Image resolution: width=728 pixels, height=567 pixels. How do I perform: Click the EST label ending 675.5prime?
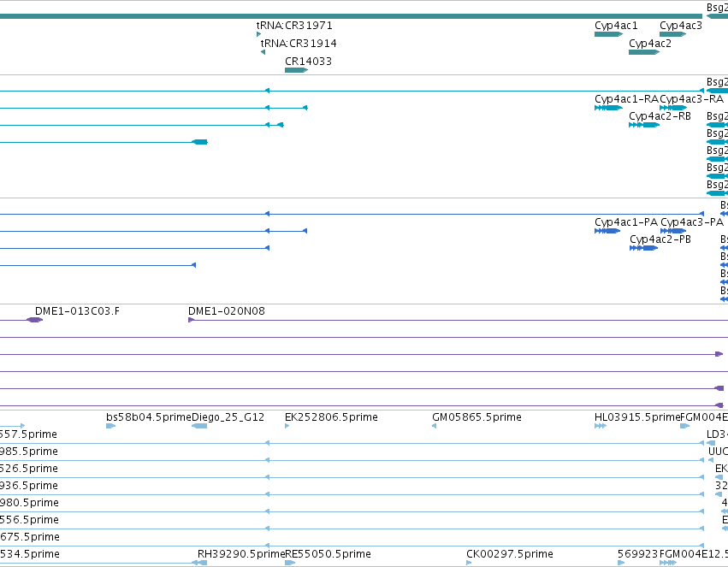click(30, 537)
